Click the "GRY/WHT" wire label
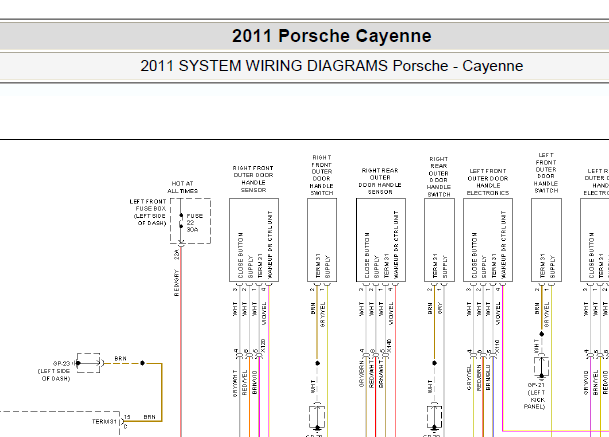Viewport: 609px width, 437px height. [x=235, y=383]
